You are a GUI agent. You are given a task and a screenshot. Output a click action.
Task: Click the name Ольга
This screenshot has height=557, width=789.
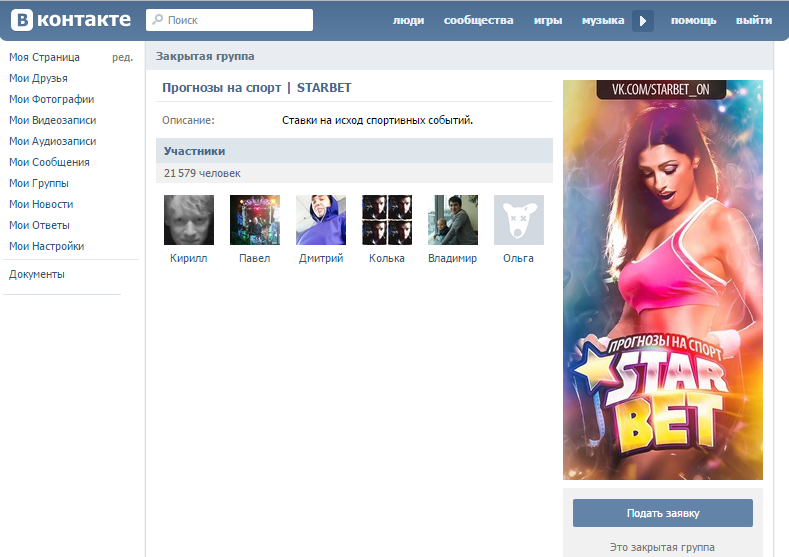518,259
